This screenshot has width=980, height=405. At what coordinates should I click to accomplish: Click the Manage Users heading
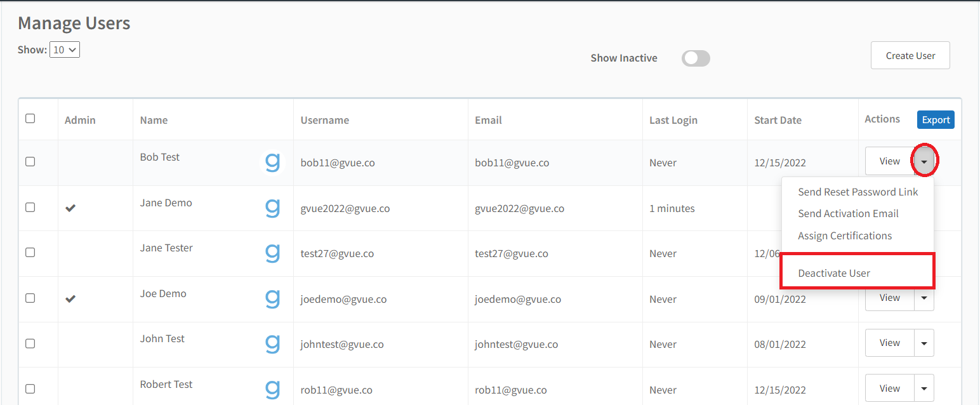pyautogui.click(x=74, y=23)
